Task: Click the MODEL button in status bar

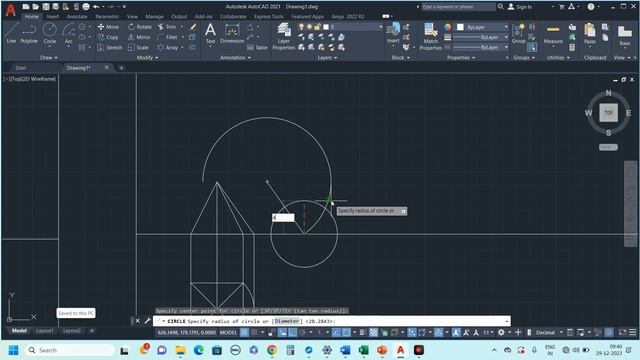Action: click(x=228, y=333)
